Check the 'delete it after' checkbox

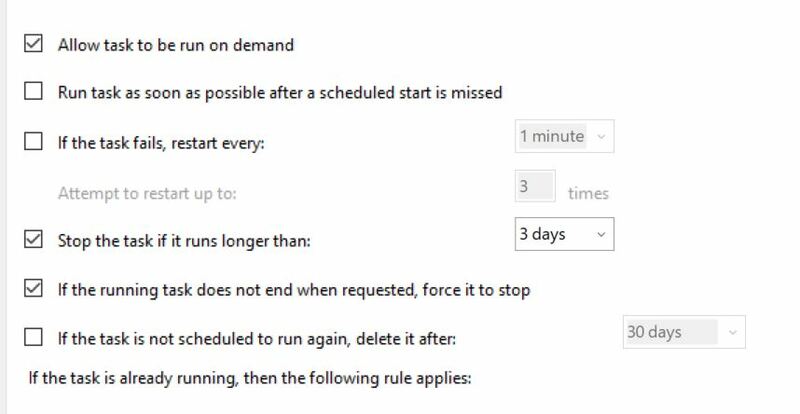click(33, 337)
